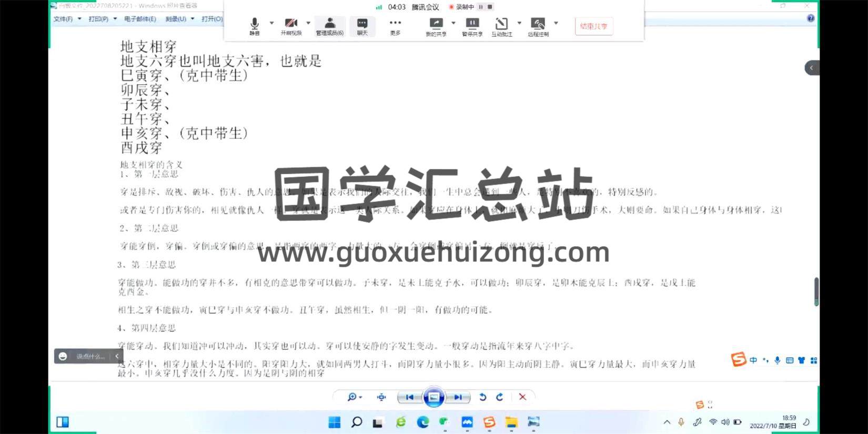The image size is (868, 434).
Task: Go to the previous photo
Action: (x=410, y=397)
